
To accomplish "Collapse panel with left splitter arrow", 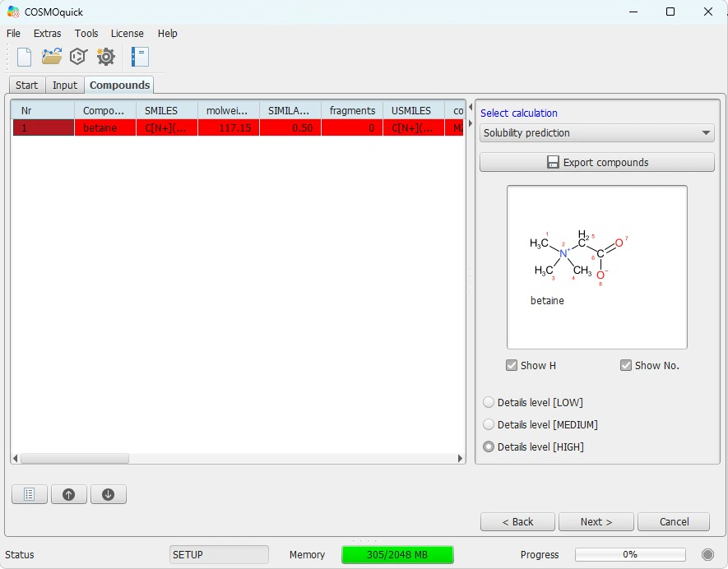I will [471, 107].
